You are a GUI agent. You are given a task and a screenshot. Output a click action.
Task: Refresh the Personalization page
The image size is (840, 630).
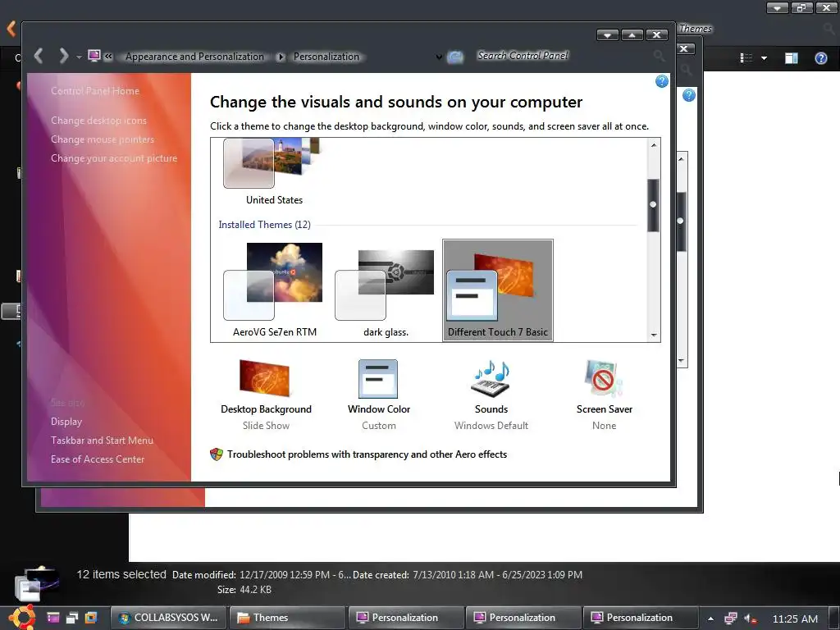455,57
